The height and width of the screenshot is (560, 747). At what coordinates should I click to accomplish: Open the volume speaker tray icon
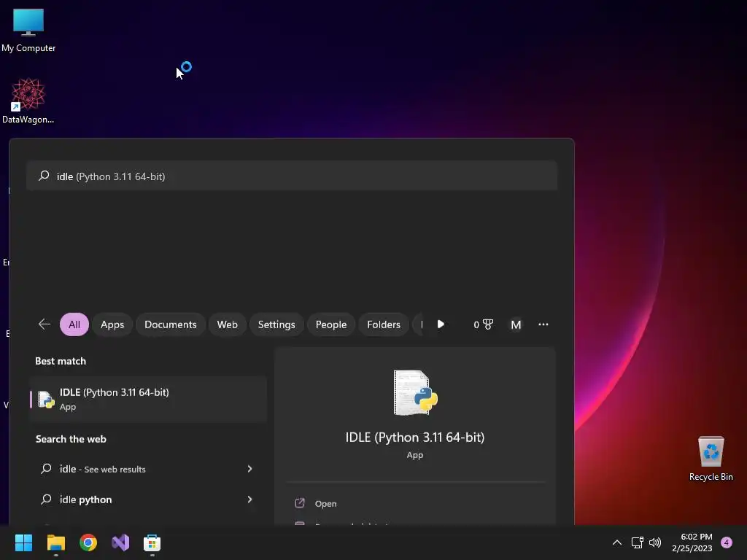point(656,542)
